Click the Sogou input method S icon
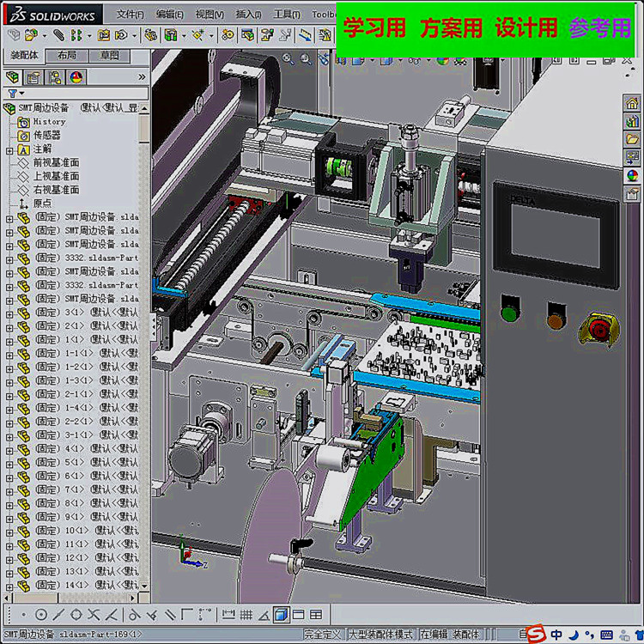This screenshot has height=644, width=644. [536, 635]
